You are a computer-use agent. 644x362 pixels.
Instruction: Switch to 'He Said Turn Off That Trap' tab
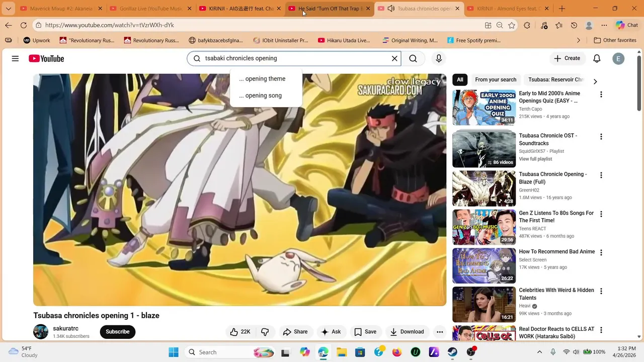pos(330,9)
